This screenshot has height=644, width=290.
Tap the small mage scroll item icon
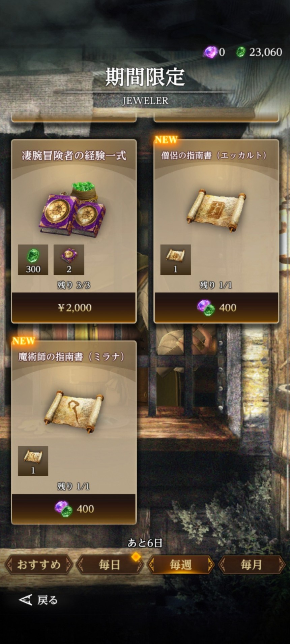[33, 461]
